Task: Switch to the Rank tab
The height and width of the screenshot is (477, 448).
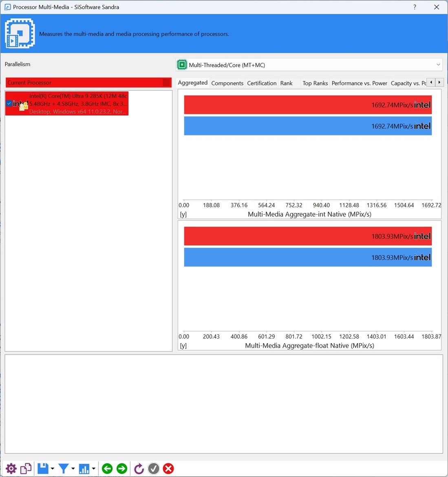Action: [x=286, y=83]
